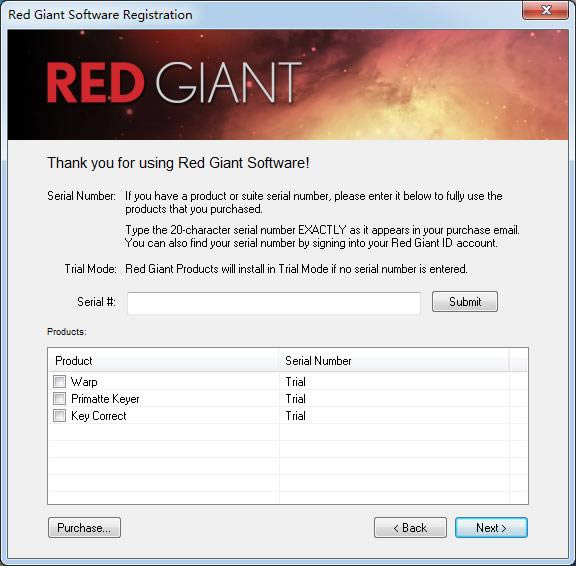Open the Purchase... dialog

[x=84, y=527]
